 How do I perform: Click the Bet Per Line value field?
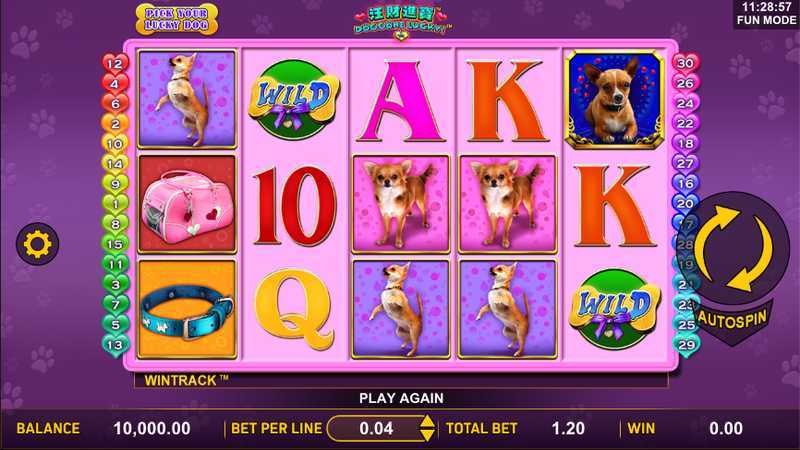(376, 429)
